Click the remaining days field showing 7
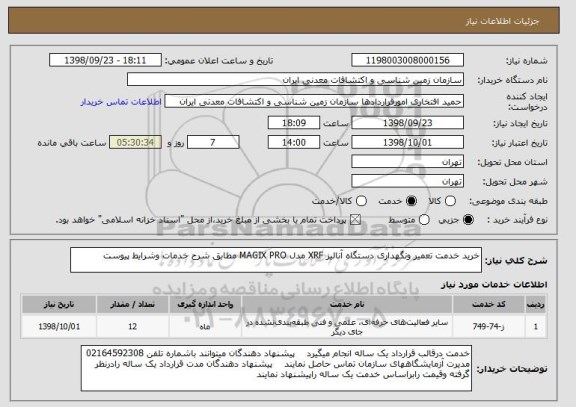The height and width of the screenshot is (407, 576). [x=213, y=142]
